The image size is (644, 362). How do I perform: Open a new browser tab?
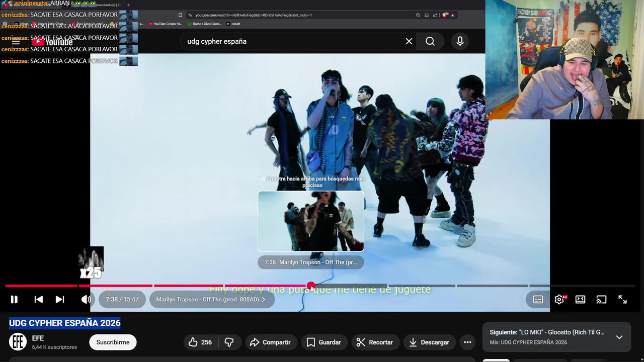(x=128, y=5)
